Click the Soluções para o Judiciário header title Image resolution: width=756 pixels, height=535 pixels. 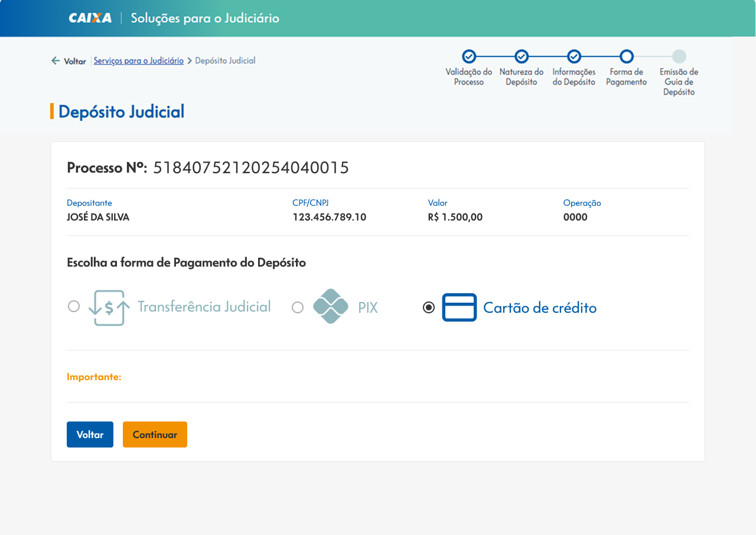205,18
